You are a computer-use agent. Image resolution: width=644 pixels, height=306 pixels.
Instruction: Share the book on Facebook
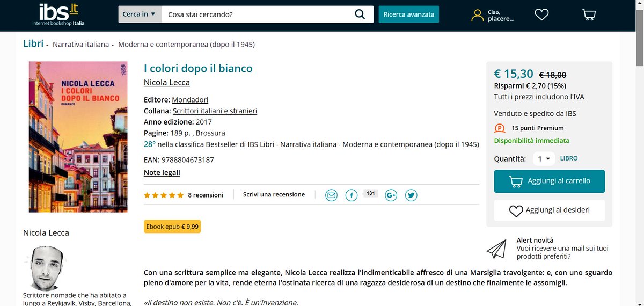coord(352,195)
